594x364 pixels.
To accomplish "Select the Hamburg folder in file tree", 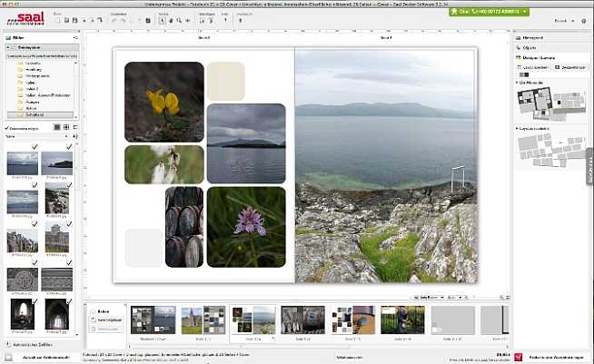I will coord(34,70).
